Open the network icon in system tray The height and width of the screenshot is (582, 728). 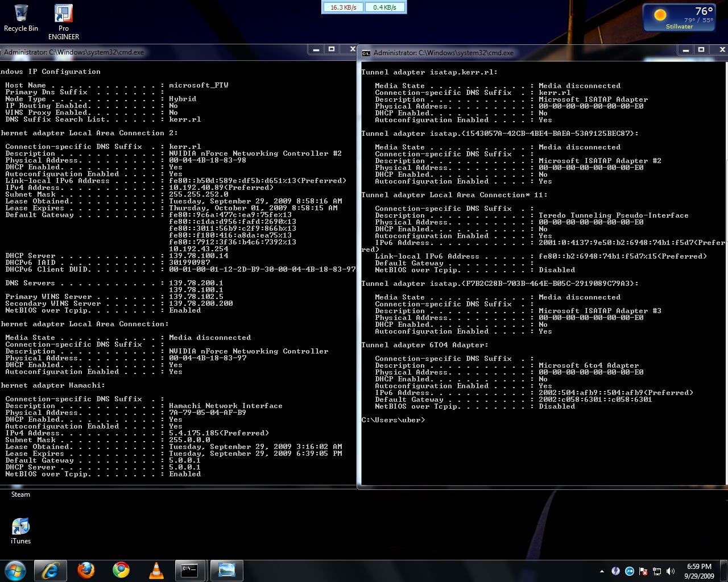coord(657,571)
